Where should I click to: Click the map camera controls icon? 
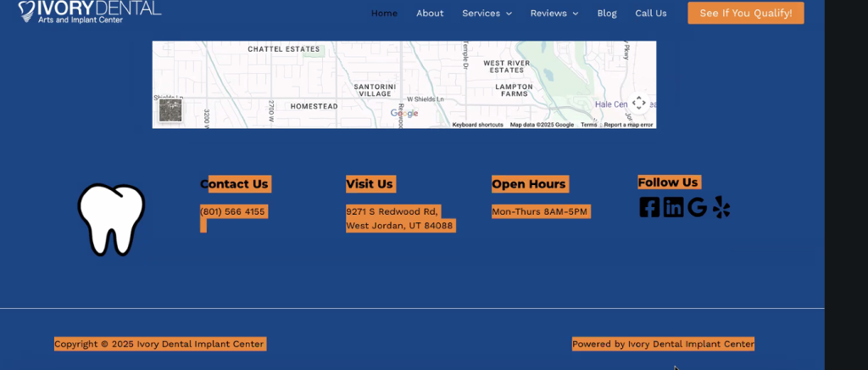pyautogui.click(x=639, y=103)
